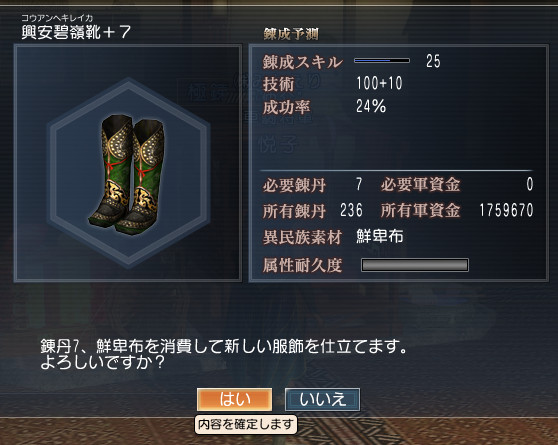Click the 錬成スキル label
Image resolution: width=558 pixels, height=445 pixels.
[x=302, y=62]
